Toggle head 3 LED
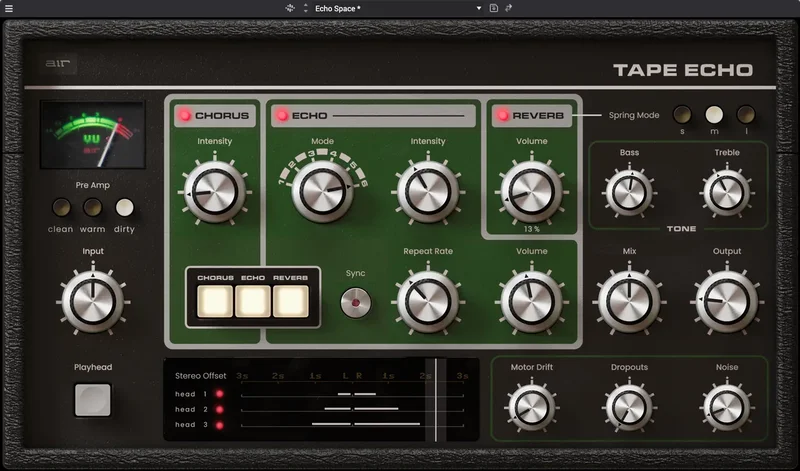 tap(220, 425)
